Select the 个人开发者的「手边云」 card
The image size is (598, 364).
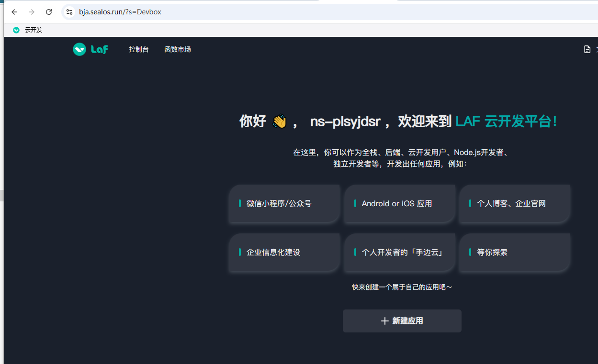pos(400,253)
